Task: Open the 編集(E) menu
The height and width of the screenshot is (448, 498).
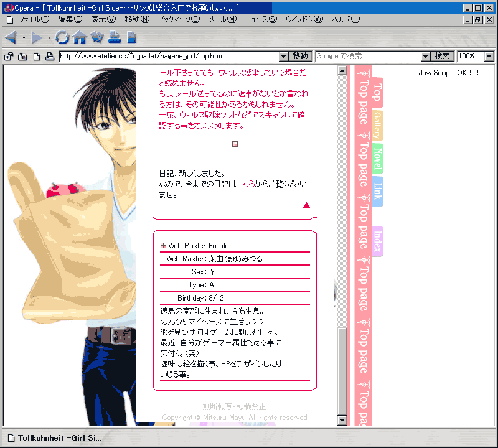Action: 70,19
